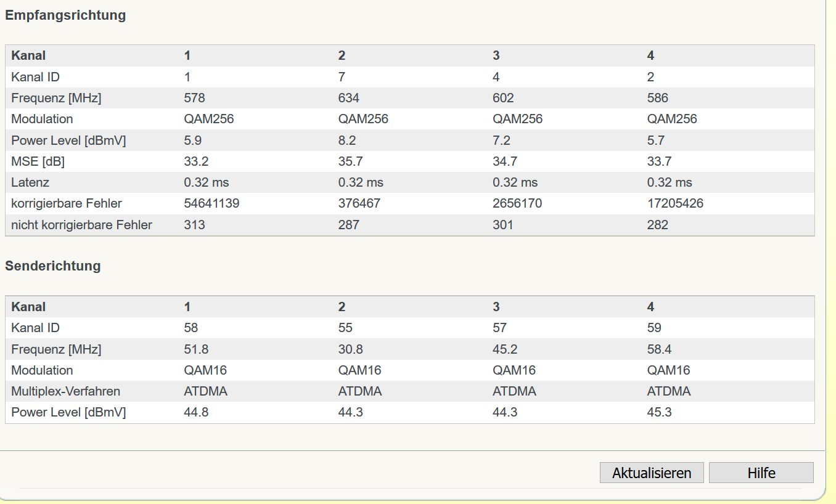The width and height of the screenshot is (836, 504).
Task: Select the 'nicht korrigierbare Fehler' row label
Action: [81, 225]
